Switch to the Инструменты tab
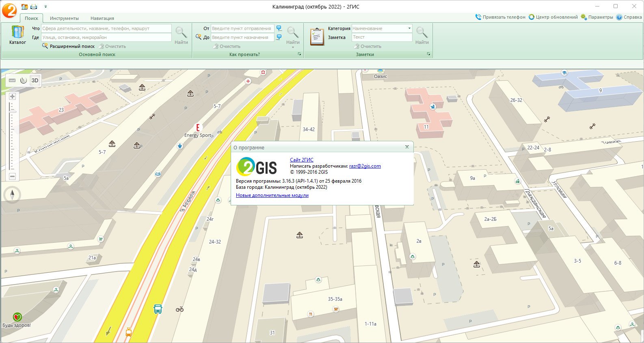The height and width of the screenshot is (343, 644). tap(64, 18)
